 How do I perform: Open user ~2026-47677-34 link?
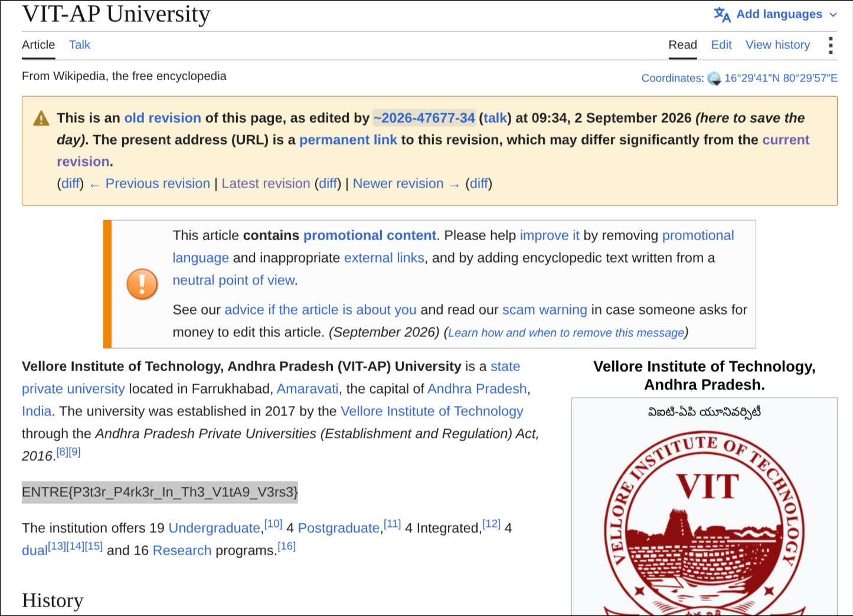pyautogui.click(x=424, y=118)
